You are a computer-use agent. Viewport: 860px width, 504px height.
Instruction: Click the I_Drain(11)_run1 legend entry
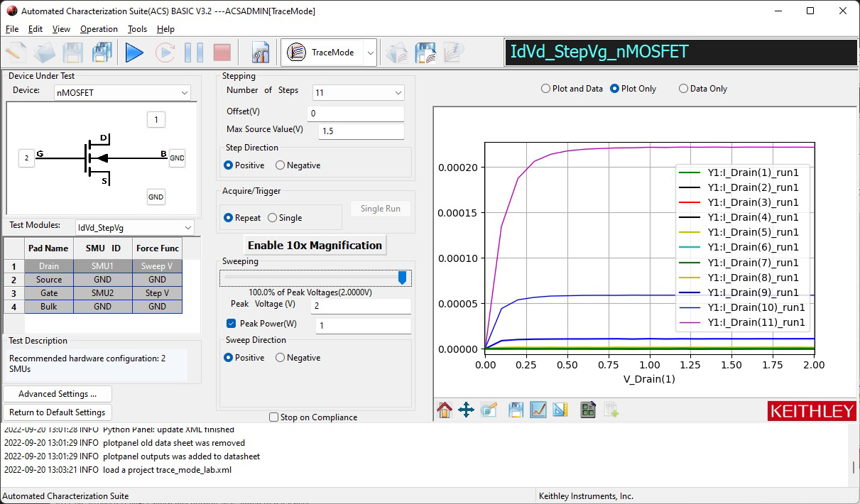pyautogui.click(x=743, y=322)
